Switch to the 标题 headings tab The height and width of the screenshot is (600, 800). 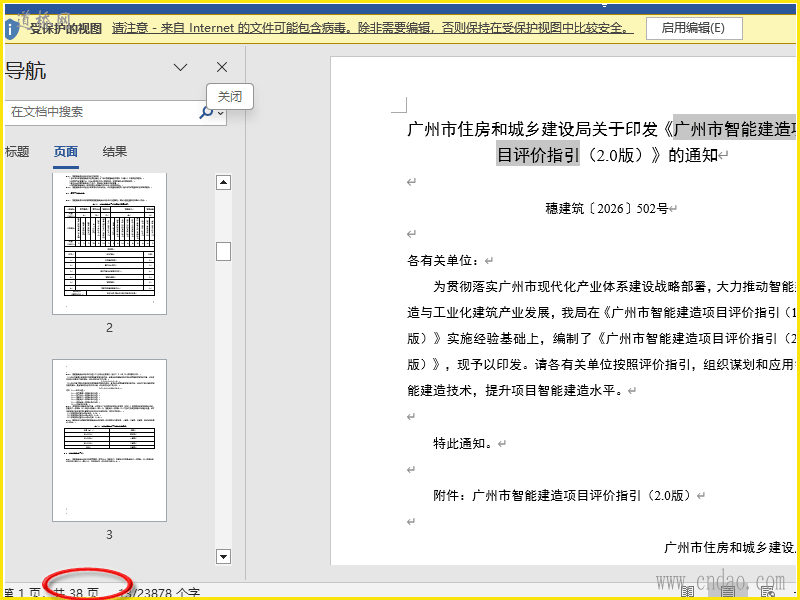17,152
